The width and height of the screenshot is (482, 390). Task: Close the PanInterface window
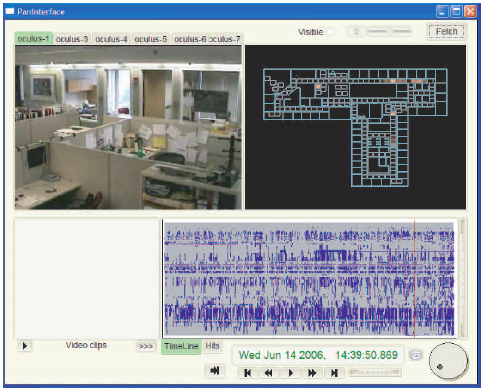pyautogui.click(x=470, y=12)
